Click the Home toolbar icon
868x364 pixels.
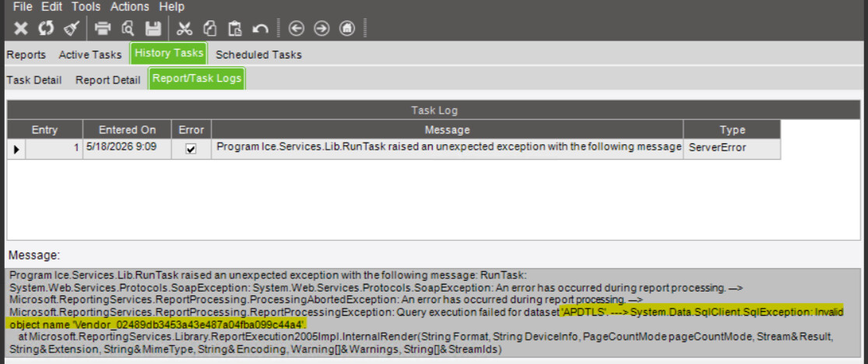pos(347,28)
